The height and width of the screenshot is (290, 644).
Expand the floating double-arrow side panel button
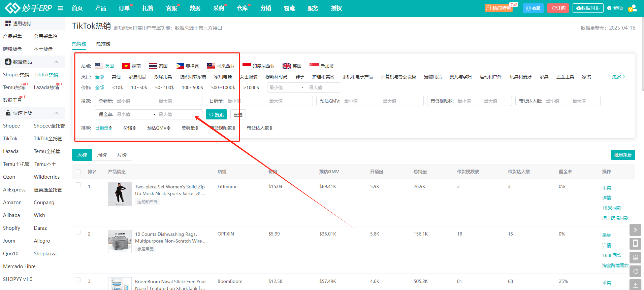pyautogui.click(x=635, y=230)
